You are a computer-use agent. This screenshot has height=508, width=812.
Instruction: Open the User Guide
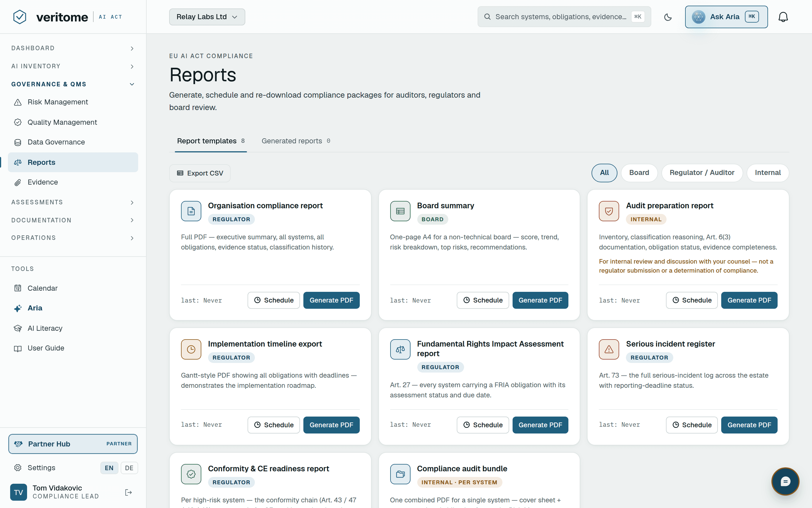coord(73,348)
